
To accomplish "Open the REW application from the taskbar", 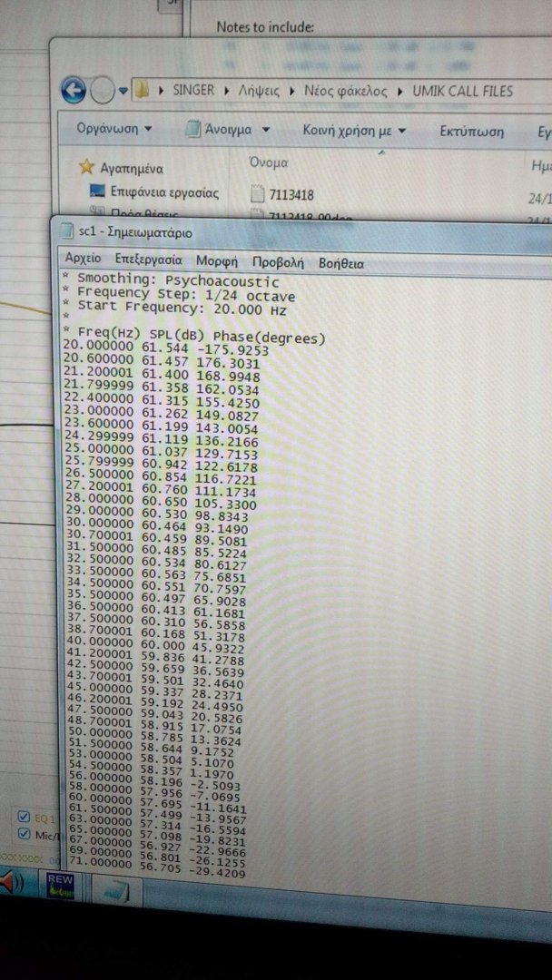I will (60, 887).
